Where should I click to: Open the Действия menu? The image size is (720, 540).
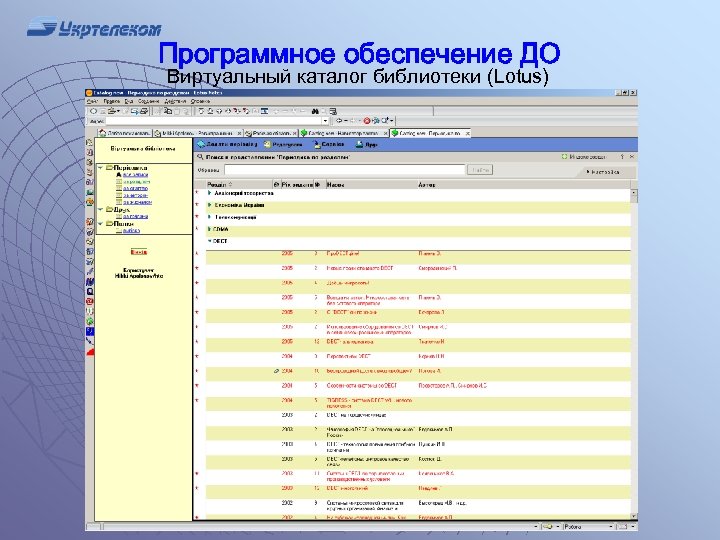coord(175,101)
